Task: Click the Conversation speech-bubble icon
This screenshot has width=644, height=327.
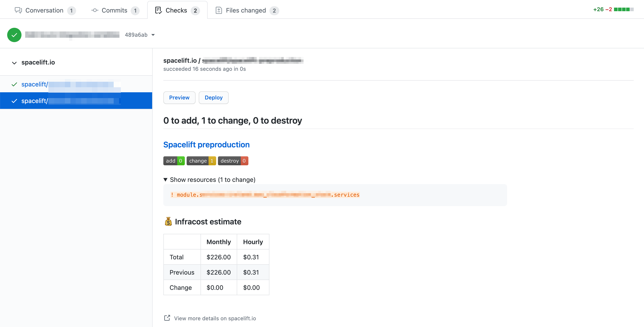Action: tap(18, 10)
